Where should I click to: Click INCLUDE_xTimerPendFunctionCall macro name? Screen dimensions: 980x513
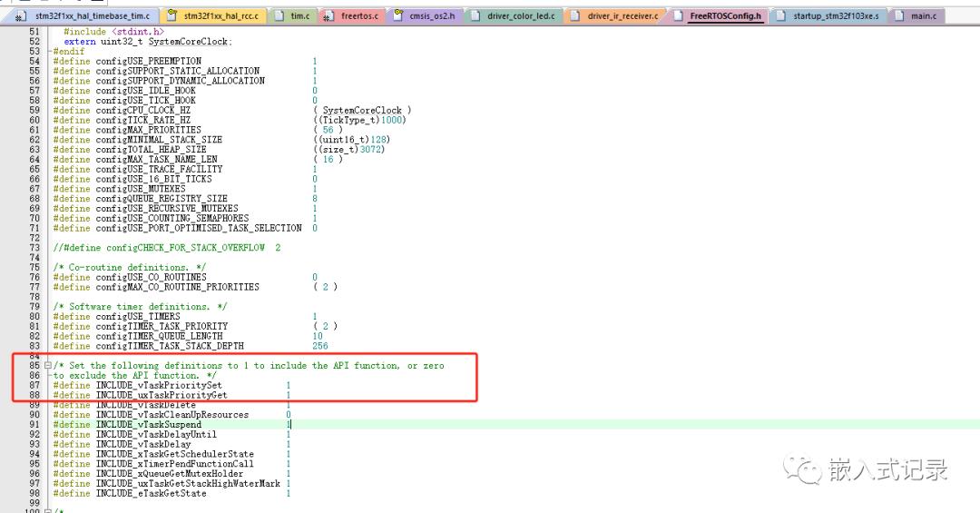pyautogui.click(x=175, y=464)
